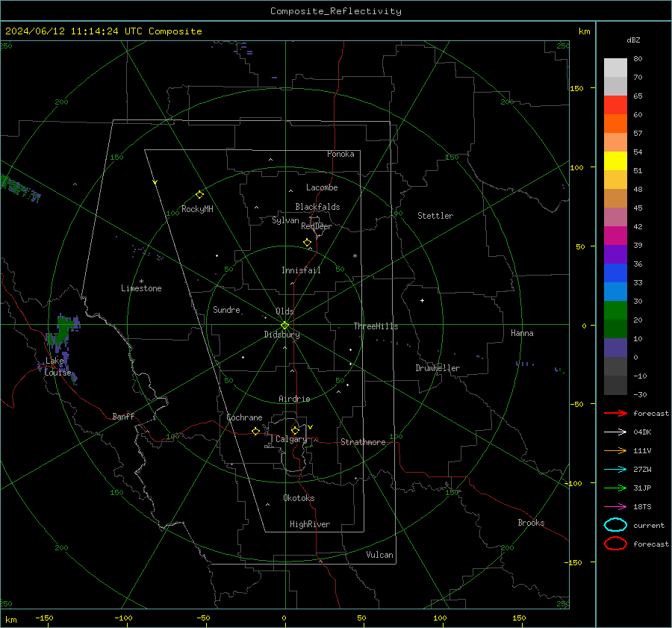Click the red forecast arrow in legend

pos(615,413)
